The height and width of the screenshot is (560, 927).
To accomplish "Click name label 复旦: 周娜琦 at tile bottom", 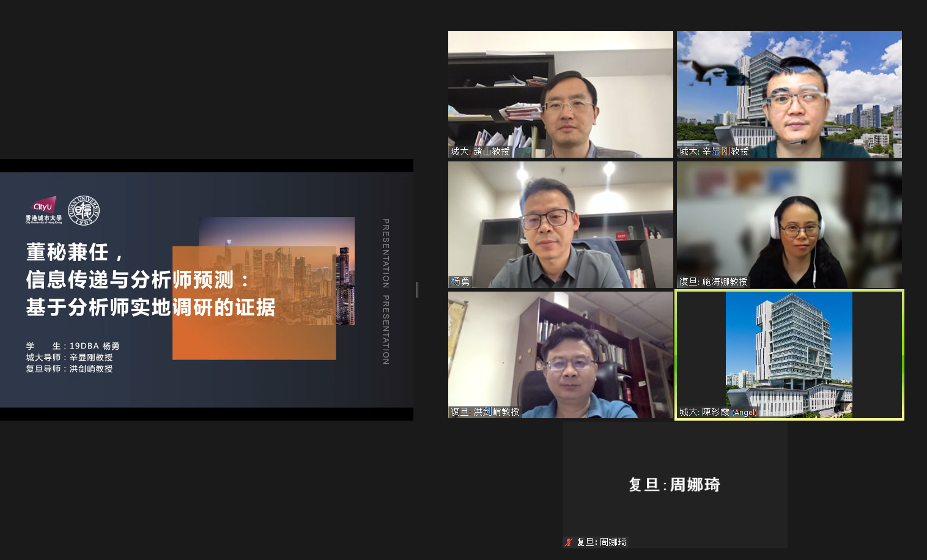I will point(602,542).
